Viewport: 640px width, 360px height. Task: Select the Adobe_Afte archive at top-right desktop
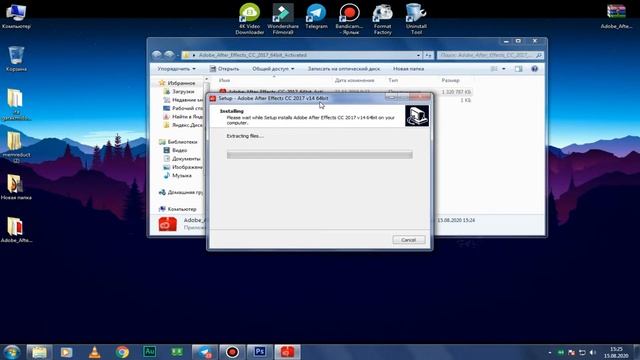(x=616, y=16)
